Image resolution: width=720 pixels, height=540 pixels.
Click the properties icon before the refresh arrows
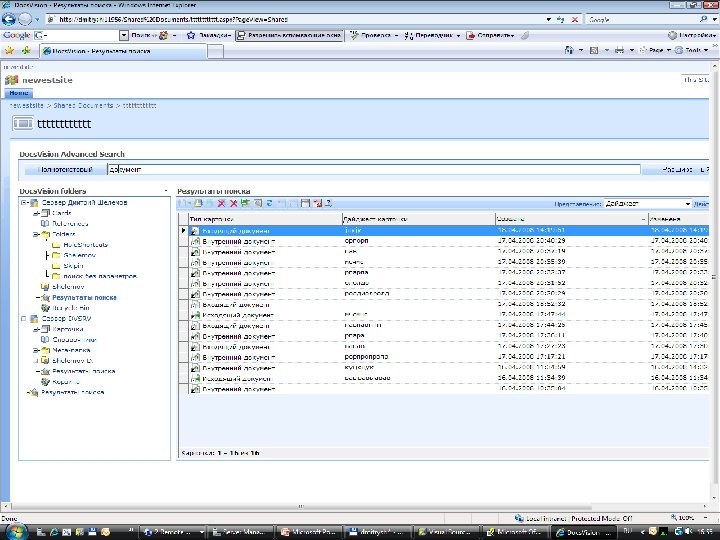258,203
